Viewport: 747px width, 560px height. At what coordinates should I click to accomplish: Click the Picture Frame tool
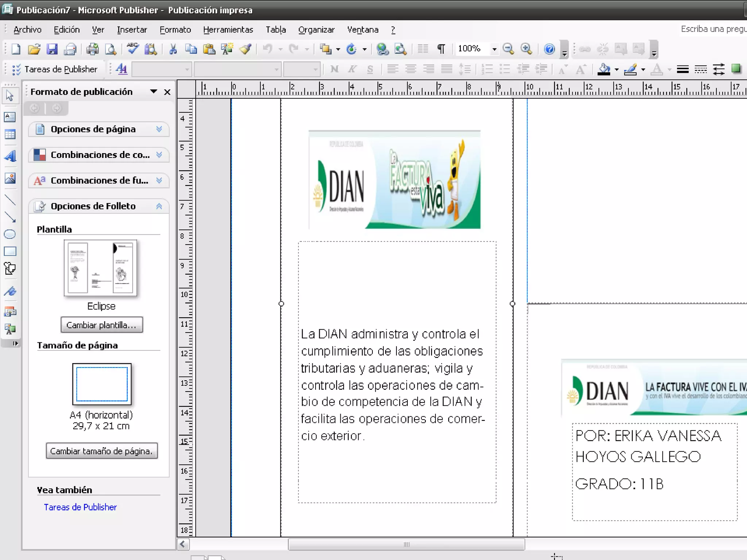pos(10,178)
